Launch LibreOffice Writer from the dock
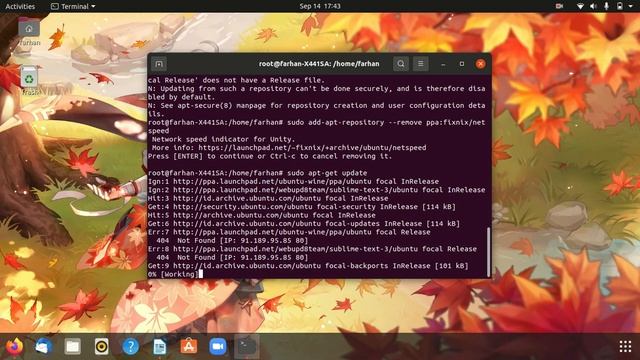The image size is (640, 360). pyautogui.click(x=160, y=347)
